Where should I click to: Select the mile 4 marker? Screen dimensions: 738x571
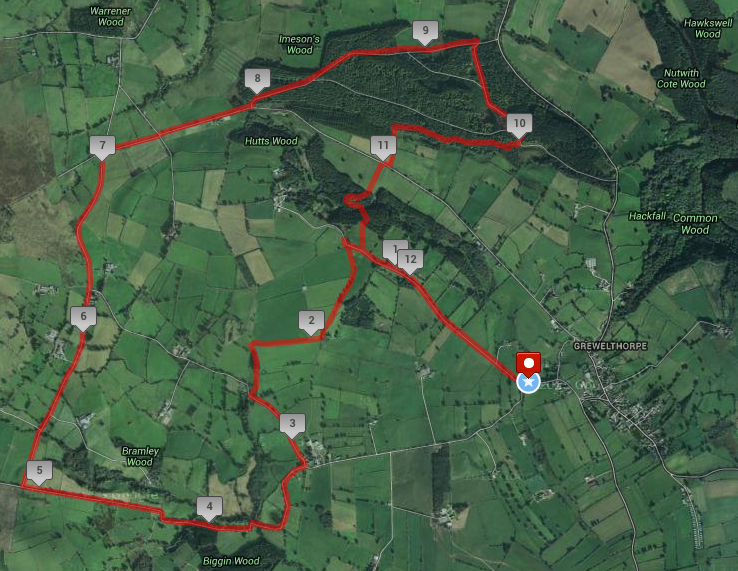(209, 507)
